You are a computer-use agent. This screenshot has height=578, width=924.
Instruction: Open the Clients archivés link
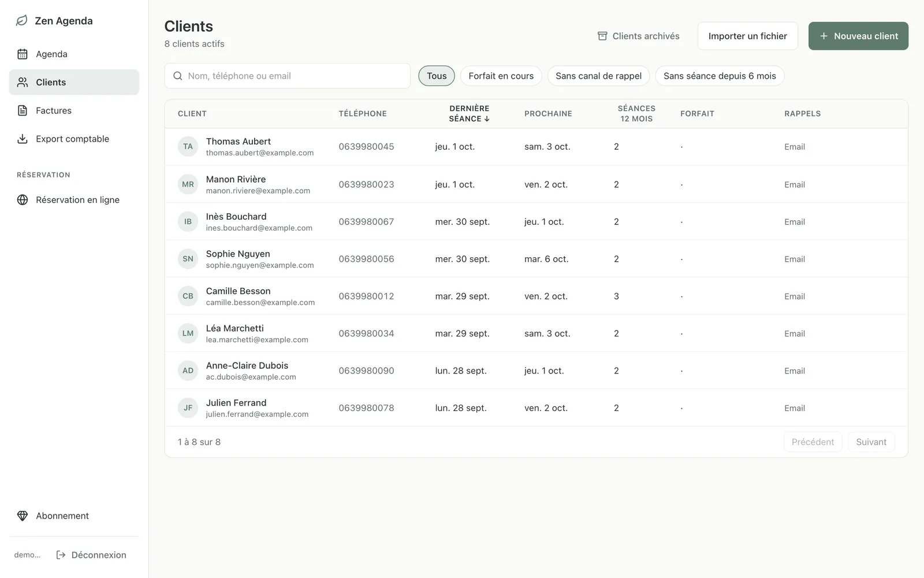pyautogui.click(x=638, y=36)
